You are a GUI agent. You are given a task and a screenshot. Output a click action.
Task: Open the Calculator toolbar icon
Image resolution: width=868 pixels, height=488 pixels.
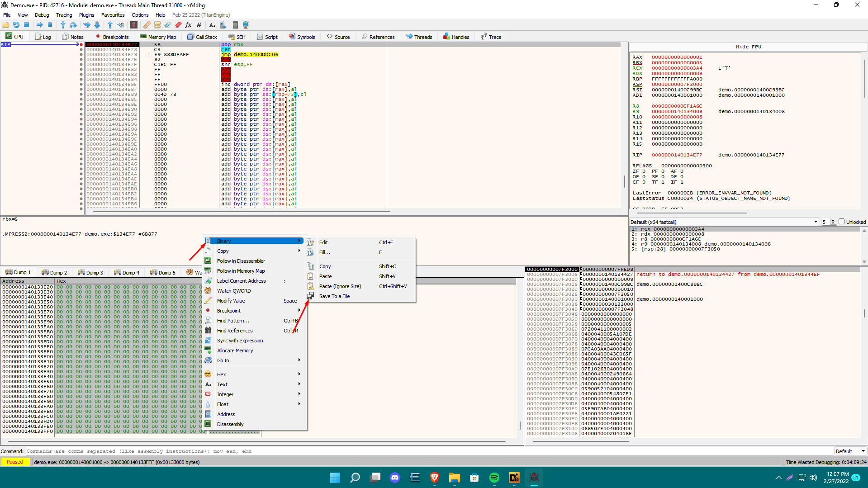235,25
